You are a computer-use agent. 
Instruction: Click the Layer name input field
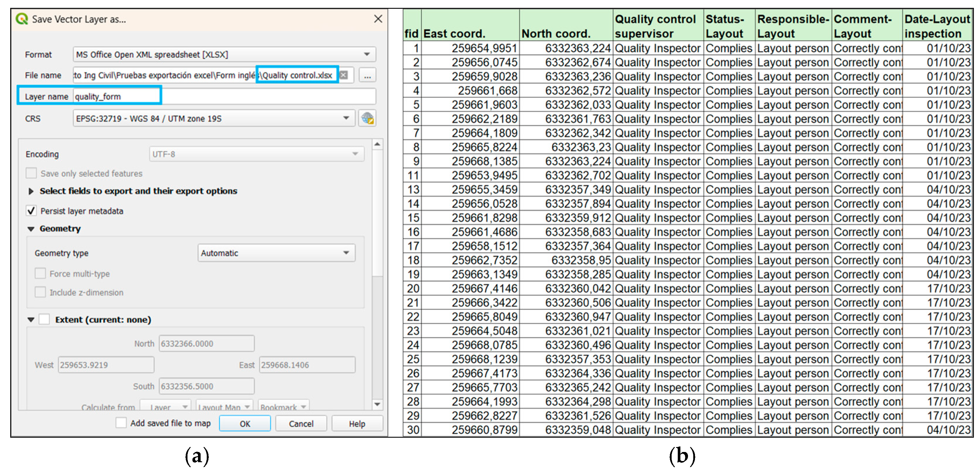click(x=225, y=97)
